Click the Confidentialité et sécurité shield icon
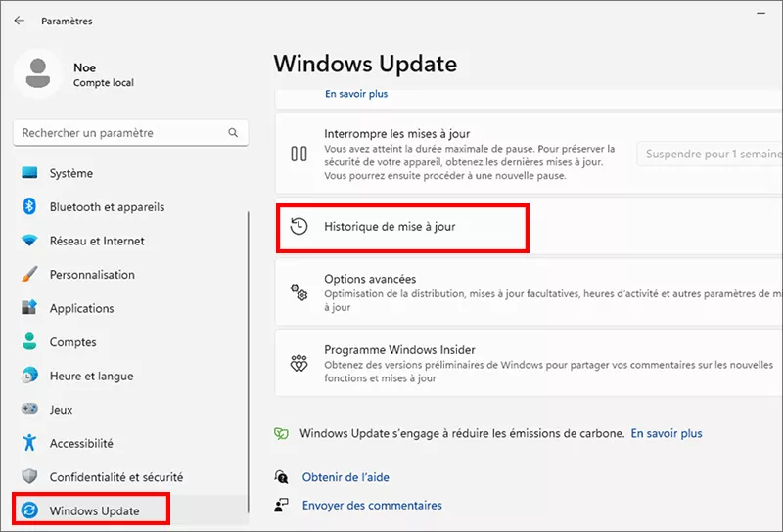The height and width of the screenshot is (532, 783). [x=29, y=477]
